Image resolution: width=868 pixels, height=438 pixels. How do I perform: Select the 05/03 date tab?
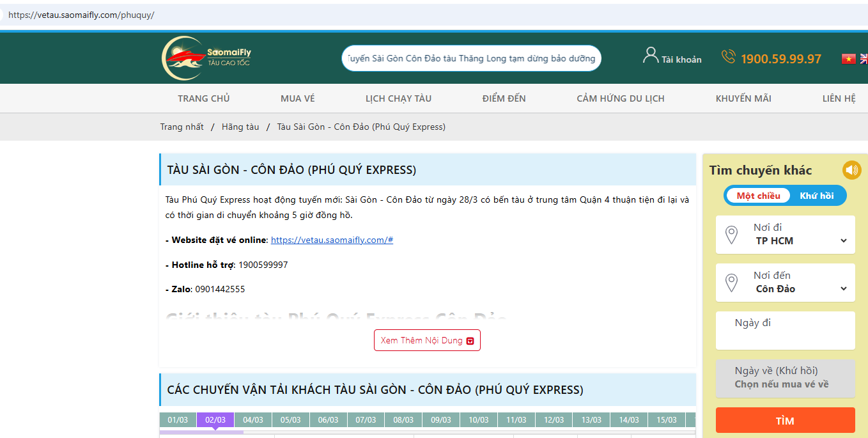291,420
